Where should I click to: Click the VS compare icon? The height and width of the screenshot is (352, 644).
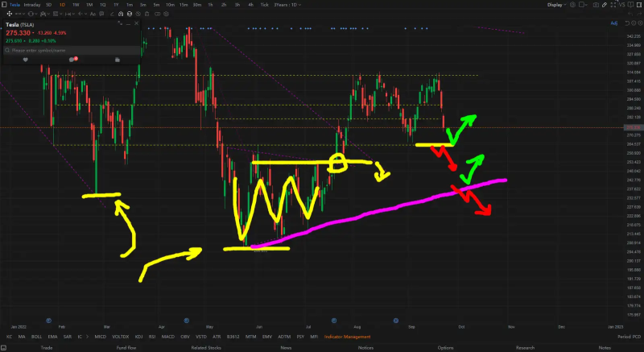pyautogui.click(x=622, y=5)
